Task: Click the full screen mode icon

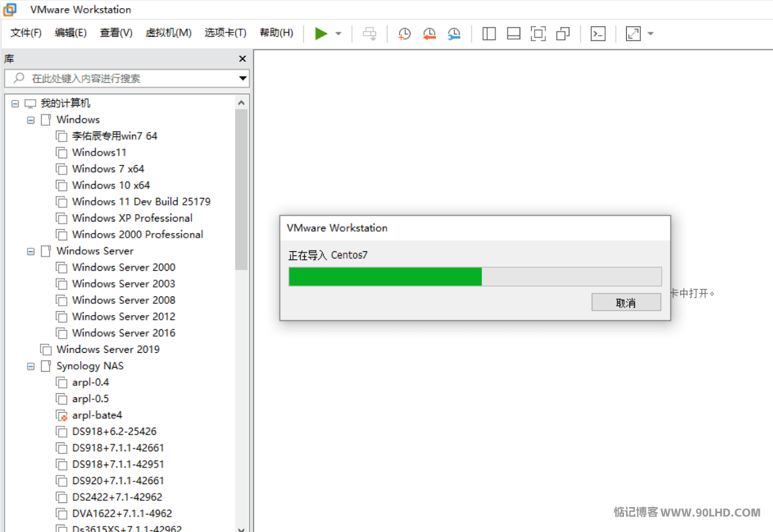Action: 538,34
